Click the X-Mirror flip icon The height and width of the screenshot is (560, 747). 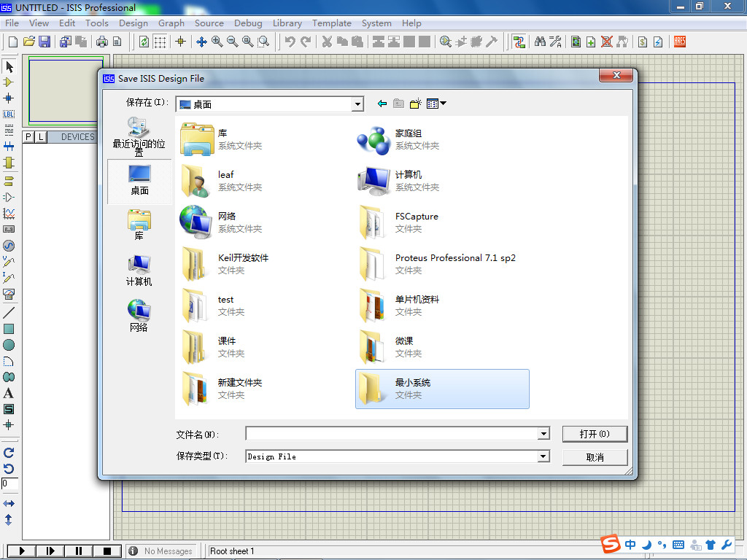9,503
